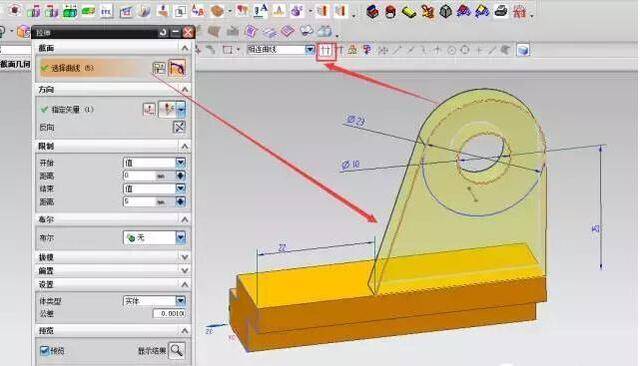This screenshot has height=366, width=640.
Task: Click the red sphere icon in the top-right toolbar
Action: (x=391, y=11)
